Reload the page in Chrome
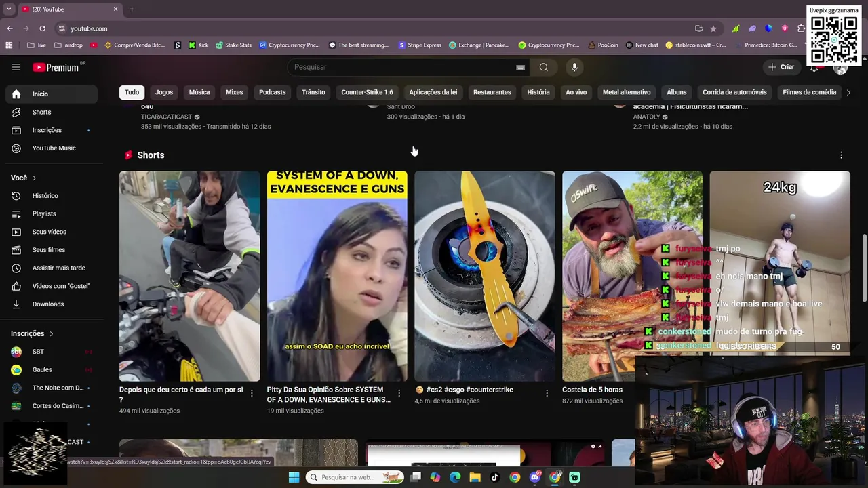This screenshot has width=868, height=488. tap(42, 28)
